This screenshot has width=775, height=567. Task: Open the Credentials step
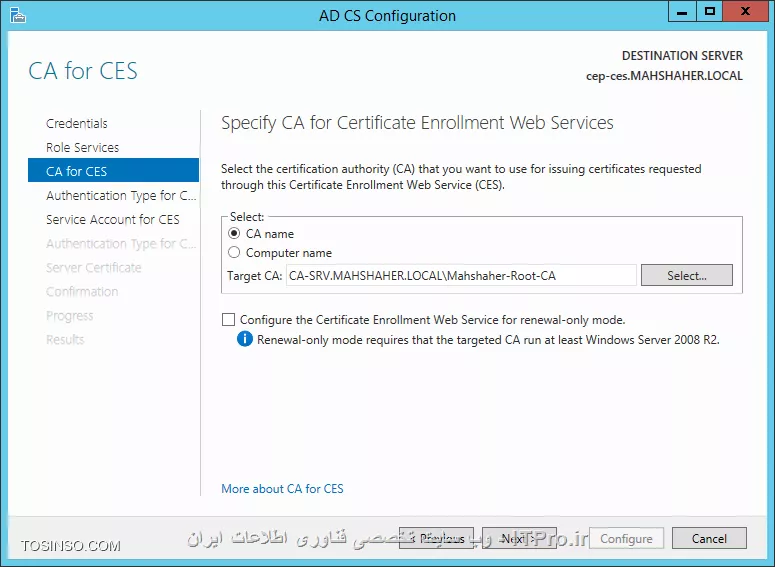[77, 123]
